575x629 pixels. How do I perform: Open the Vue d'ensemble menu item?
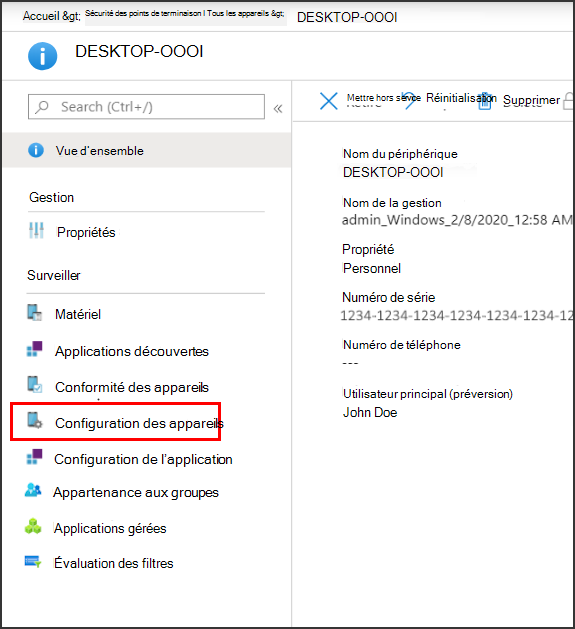point(147,150)
